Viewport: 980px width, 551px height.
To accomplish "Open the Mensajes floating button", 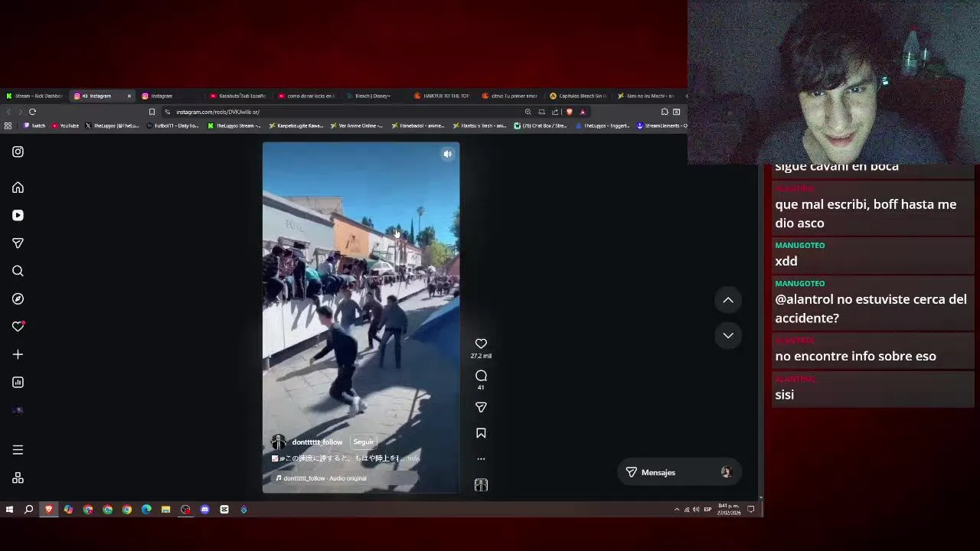I will (678, 472).
